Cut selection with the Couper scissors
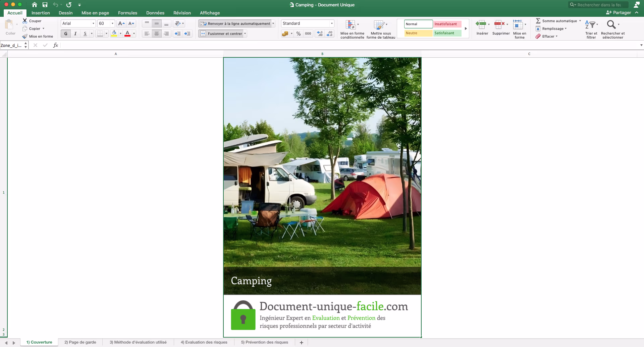 tap(32, 21)
